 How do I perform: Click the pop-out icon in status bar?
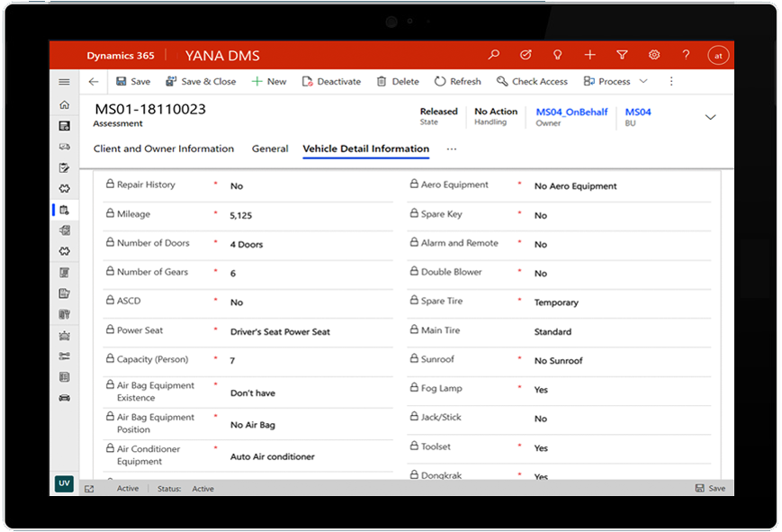[x=89, y=489]
